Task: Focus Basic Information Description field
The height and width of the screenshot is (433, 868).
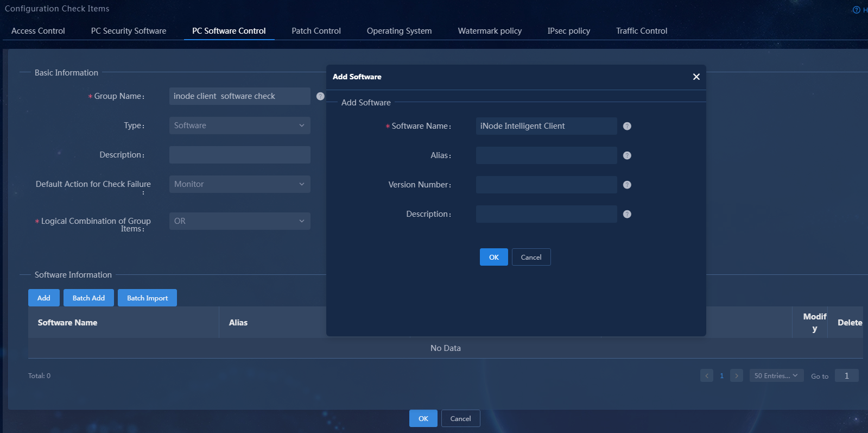Action: click(x=240, y=155)
